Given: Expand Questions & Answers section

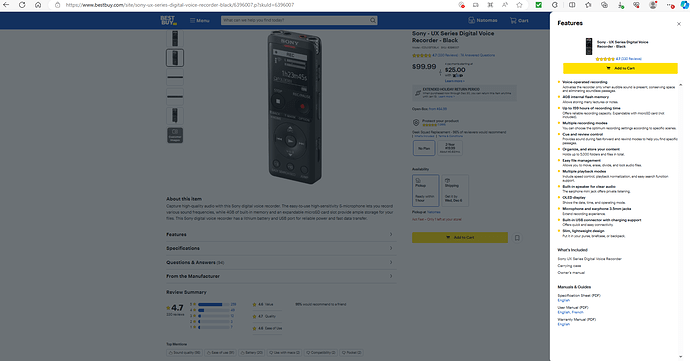Looking at the screenshot, I should tap(281, 262).
